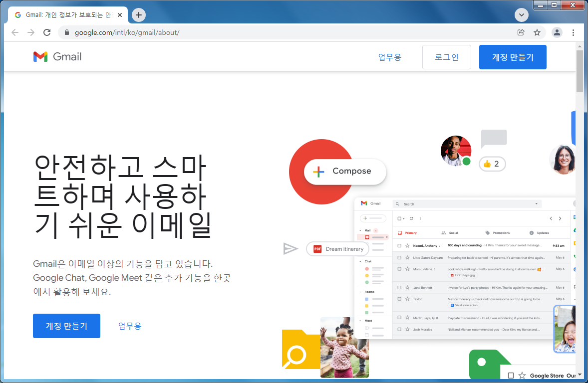The width and height of the screenshot is (588, 383).
Task: Click the thumbs-up 2 reaction bubble
Action: pyautogui.click(x=492, y=164)
